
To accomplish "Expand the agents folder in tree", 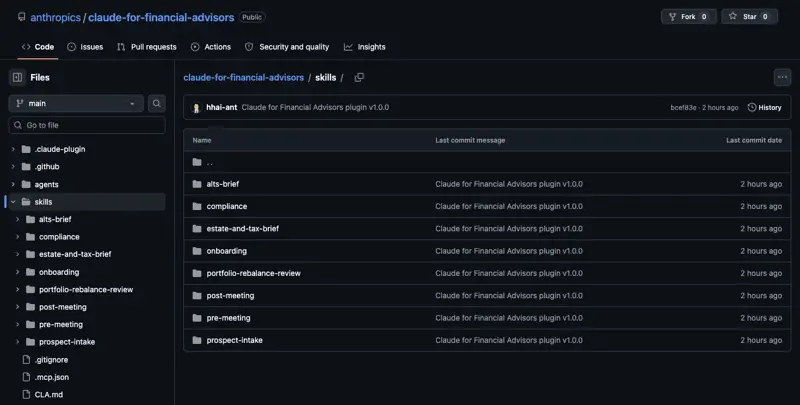I will click(13, 184).
